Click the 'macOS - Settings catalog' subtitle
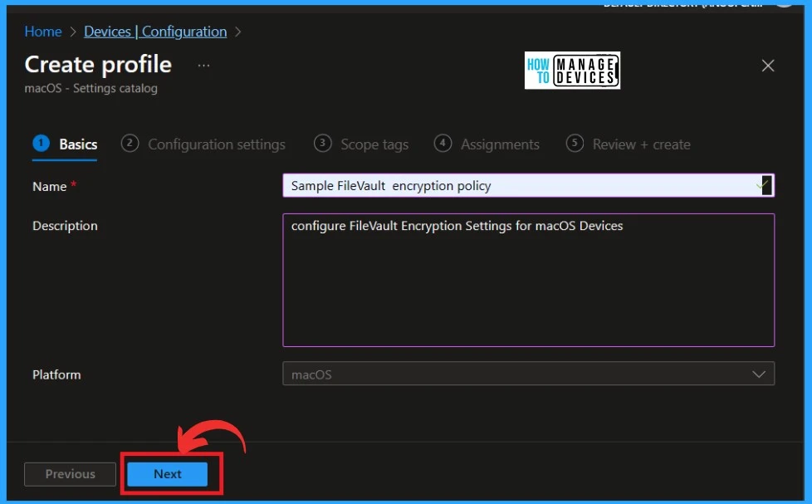Viewport: 812px width, 504px height. [x=90, y=88]
